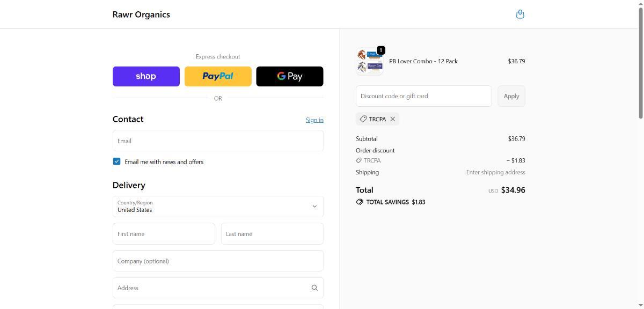Pay with Shop Pay express button
644x309 pixels.
[x=146, y=76]
